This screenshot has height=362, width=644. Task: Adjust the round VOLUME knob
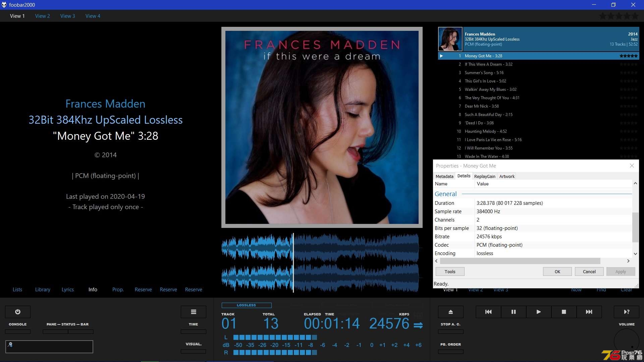pyautogui.click(x=627, y=341)
